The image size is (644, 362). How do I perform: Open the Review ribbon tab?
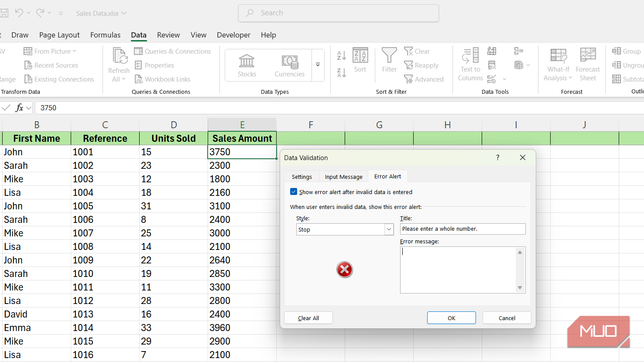[168, 35]
